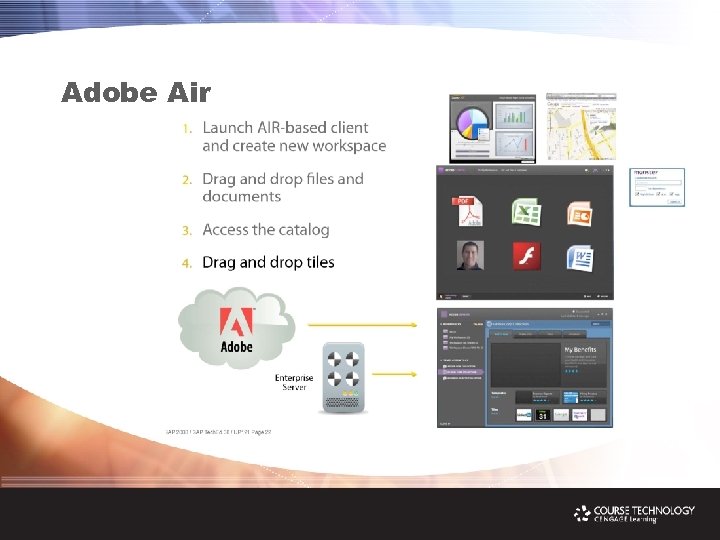Click the round icon in catalog header
The height and width of the screenshot is (540, 720).
coord(489,324)
